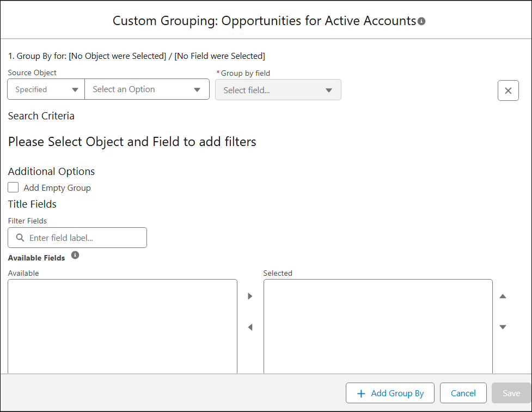532x412 pixels.
Task: Open the Specified source type dropdown
Action: pyautogui.click(x=46, y=89)
